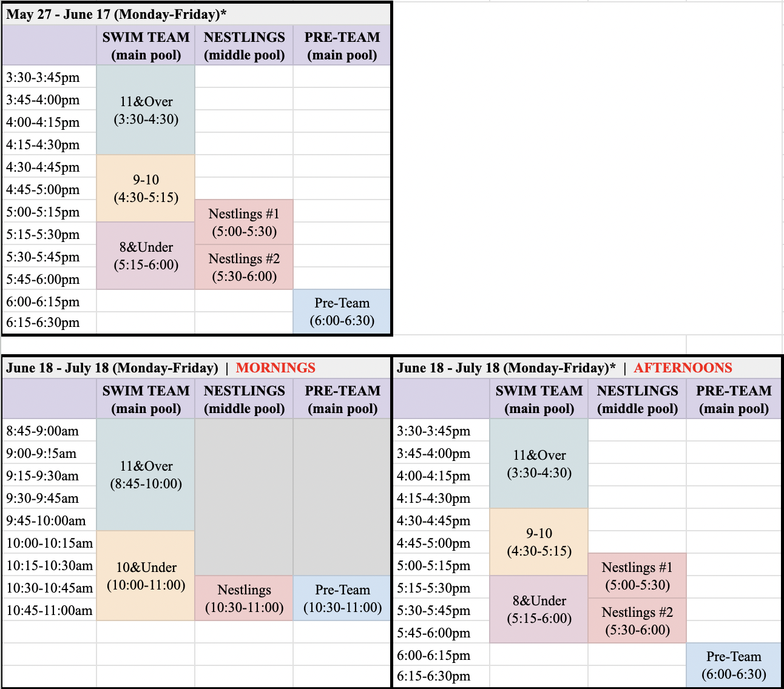Select the 10&Under (10:00-11:00) block
The width and height of the screenshot is (784, 689).
pos(146,576)
